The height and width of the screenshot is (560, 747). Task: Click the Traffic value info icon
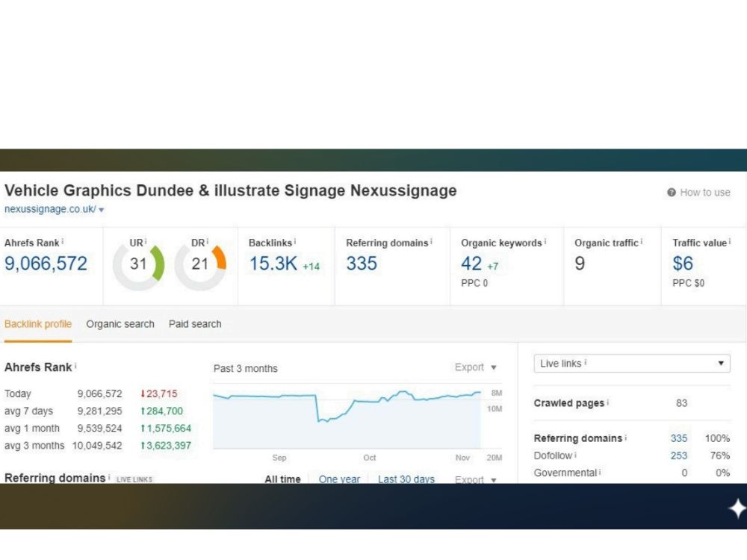click(729, 242)
